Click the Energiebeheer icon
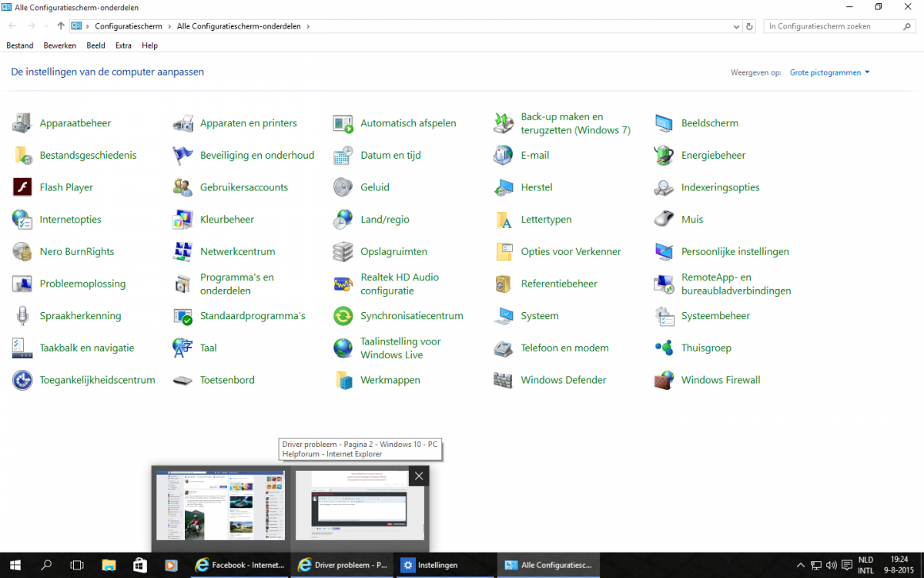The height and width of the screenshot is (578, 924). tap(664, 156)
